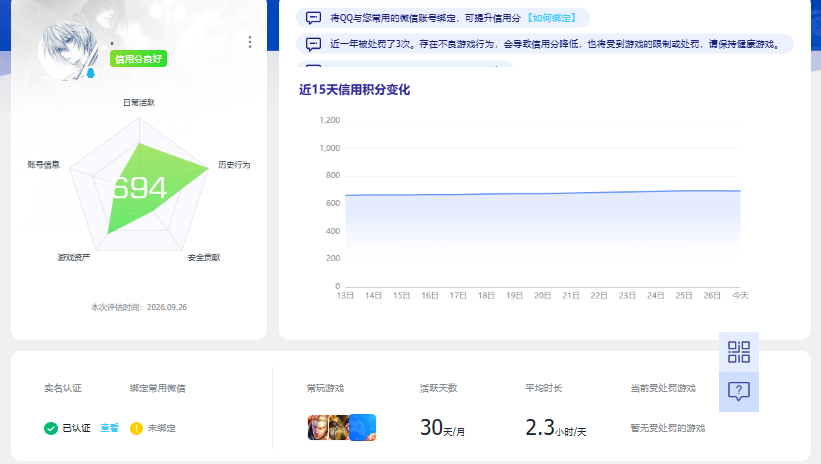Click the 游戏资产 radar label
The image size is (821, 464).
74,257
